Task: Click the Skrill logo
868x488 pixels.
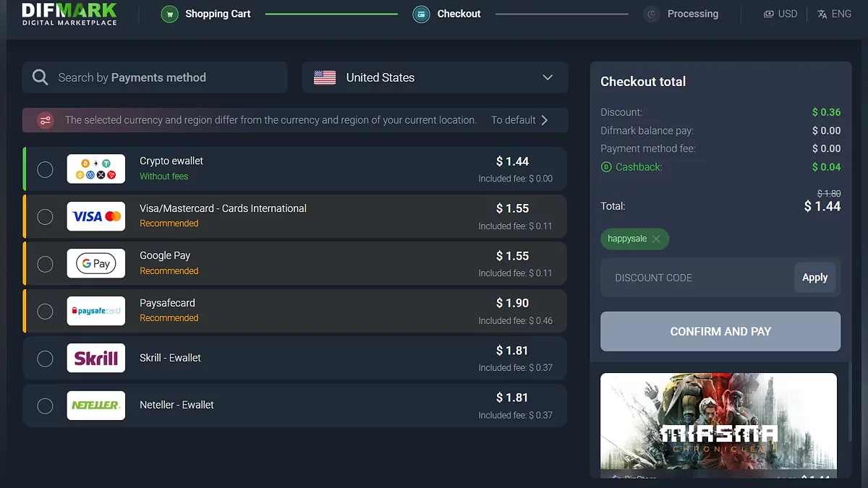Action: (95, 358)
